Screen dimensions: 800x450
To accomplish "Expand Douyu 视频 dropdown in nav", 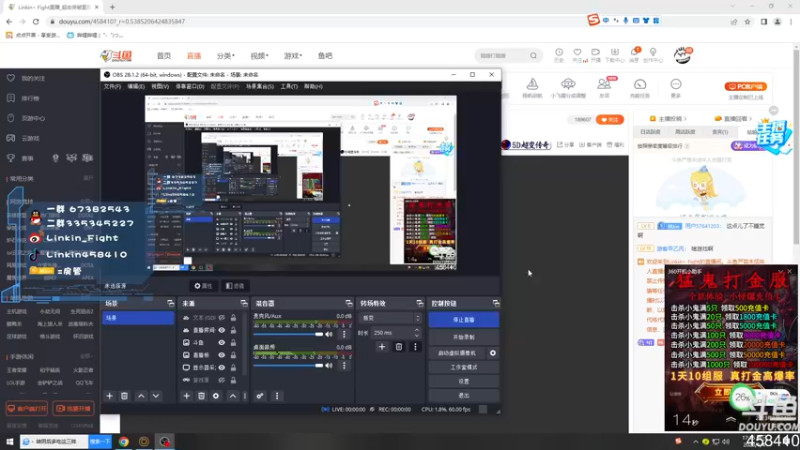I will pyautogui.click(x=259, y=56).
